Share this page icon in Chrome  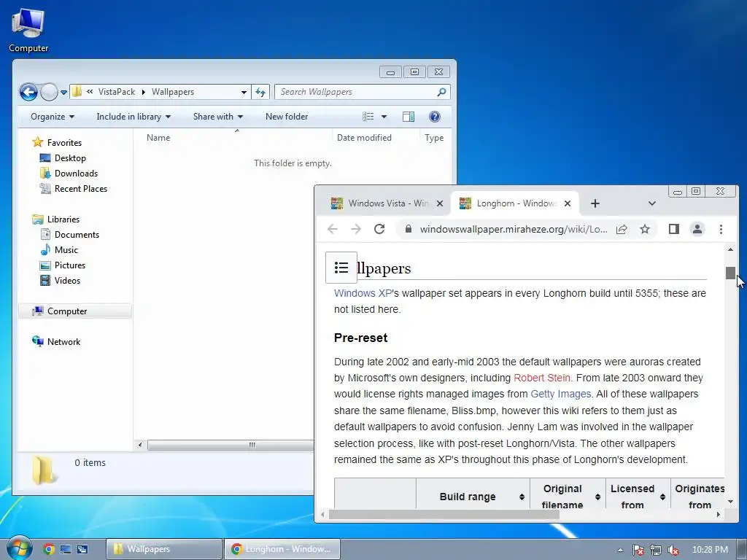point(622,229)
